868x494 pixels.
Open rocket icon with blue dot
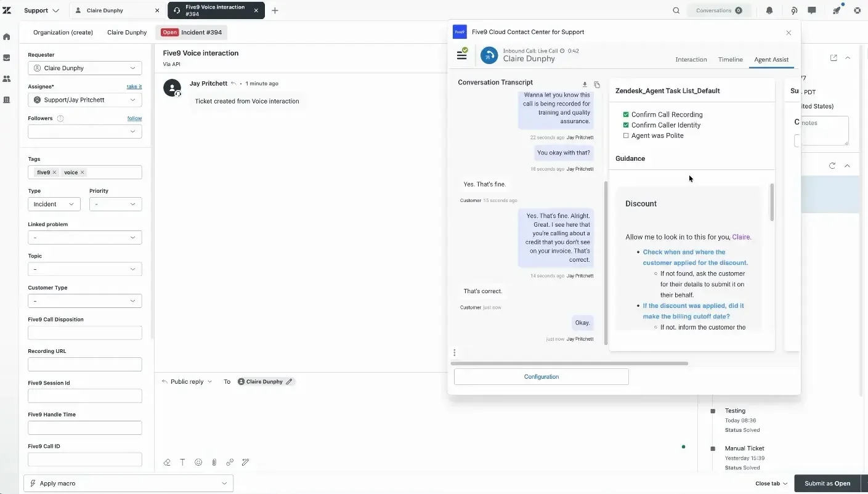pyautogui.click(x=836, y=10)
